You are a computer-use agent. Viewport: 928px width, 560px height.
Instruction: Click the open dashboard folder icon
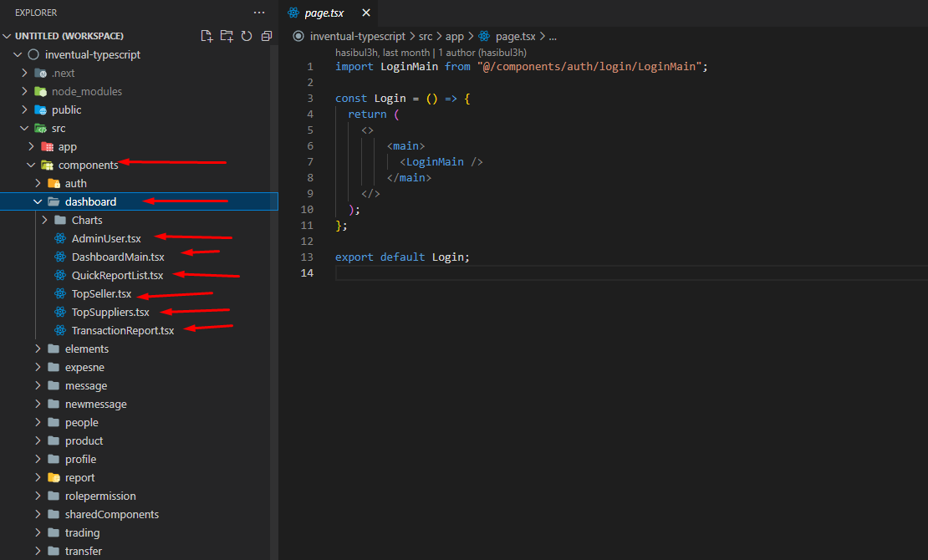click(x=54, y=202)
